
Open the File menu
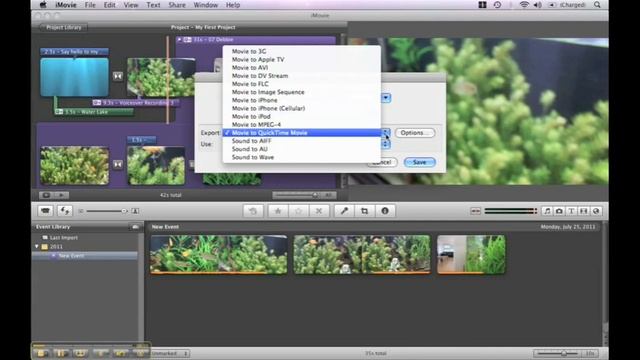[x=90, y=5]
